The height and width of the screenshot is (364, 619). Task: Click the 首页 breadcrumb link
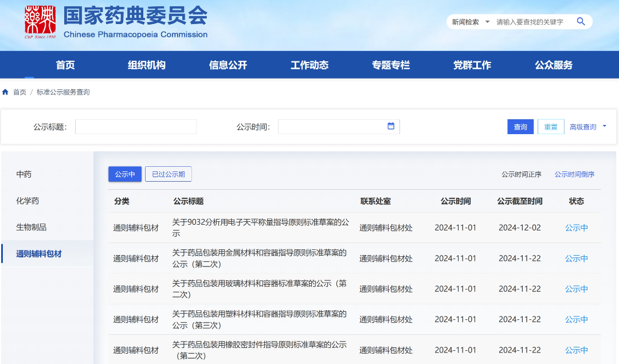19,92
